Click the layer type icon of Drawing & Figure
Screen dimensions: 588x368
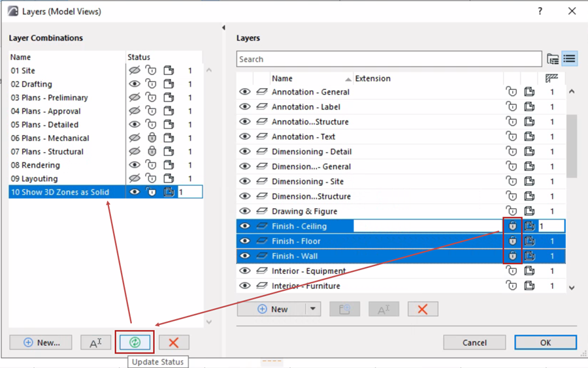(x=262, y=211)
